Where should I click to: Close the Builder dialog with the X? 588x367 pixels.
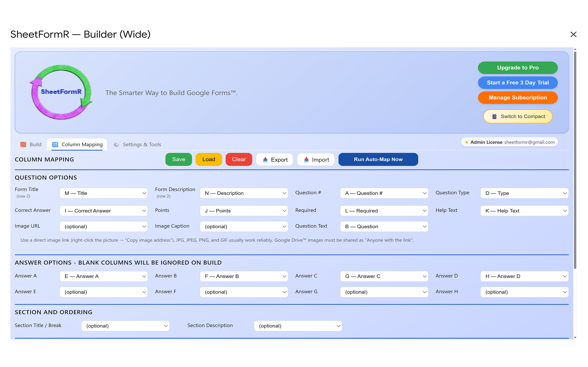[574, 34]
